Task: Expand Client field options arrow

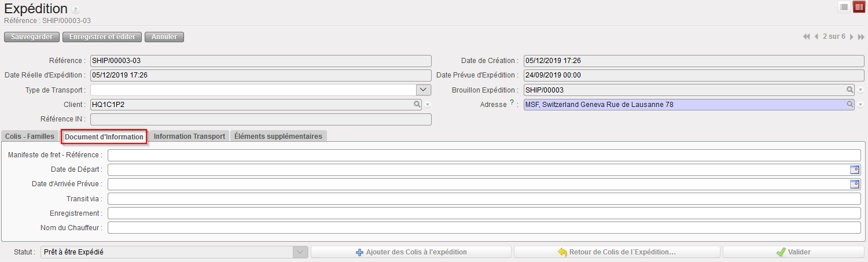Action: click(x=428, y=105)
